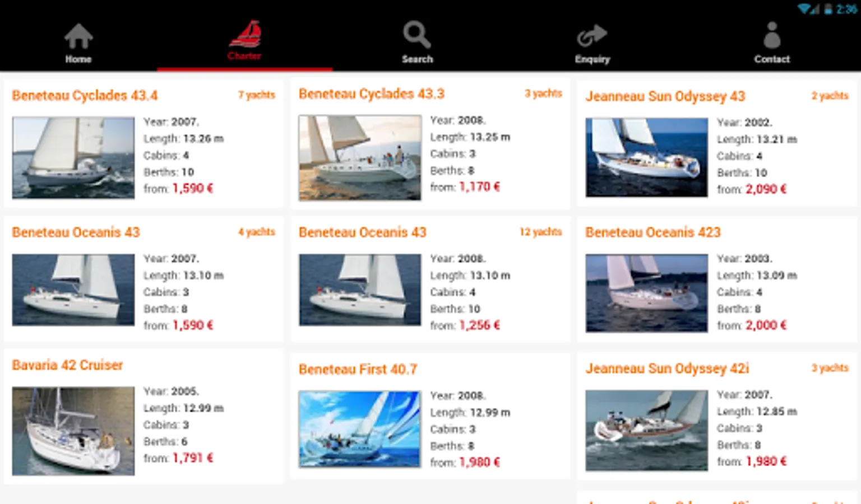The width and height of the screenshot is (861, 504).
Task: Tap the 1,170 € price
Action: coord(479,186)
